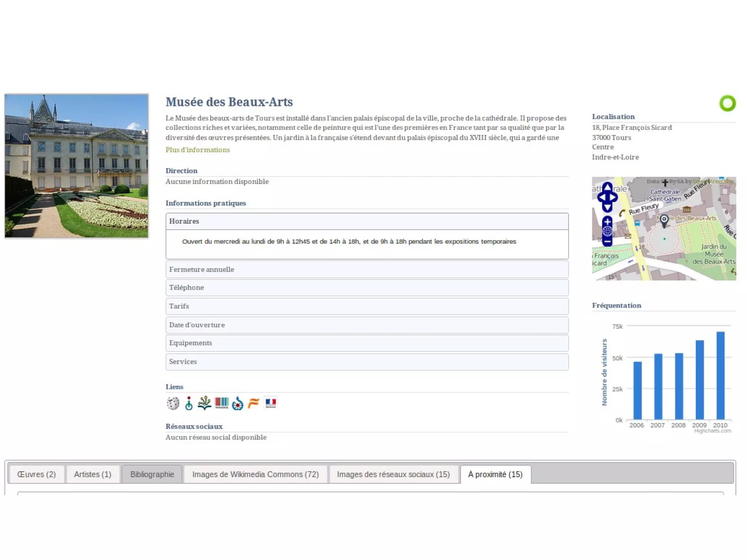Image resolution: width=747 pixels, height=560 pixels.
Task: Click the Wikimedia Commons logo link
Action: click(237, 403)
